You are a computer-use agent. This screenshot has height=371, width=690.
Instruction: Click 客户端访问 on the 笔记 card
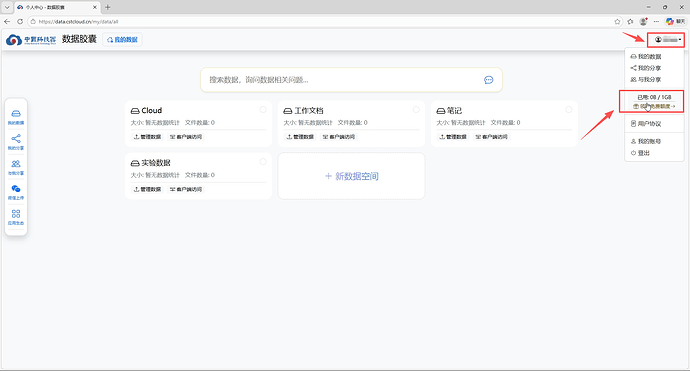(x=491, y=137)
